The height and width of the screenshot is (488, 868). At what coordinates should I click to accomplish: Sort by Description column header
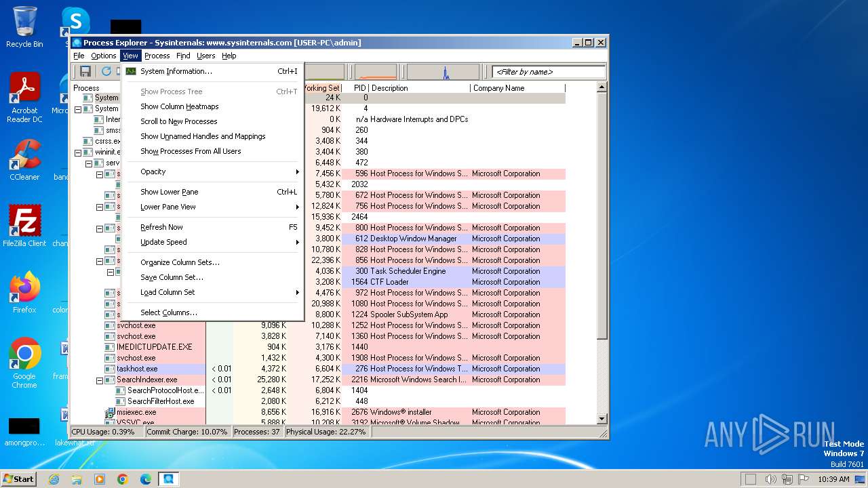[x=420, y=88]
